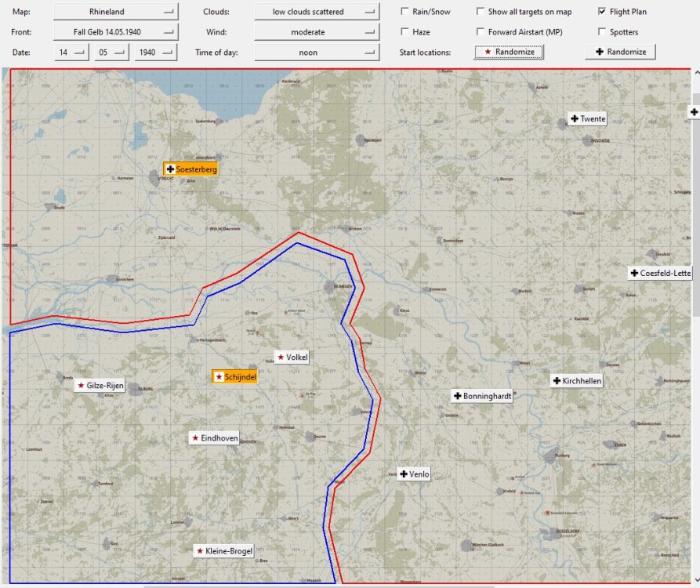
Task: Open the Time of day dropdown noon
Action: pyautogui.click(x=317, y=53)
